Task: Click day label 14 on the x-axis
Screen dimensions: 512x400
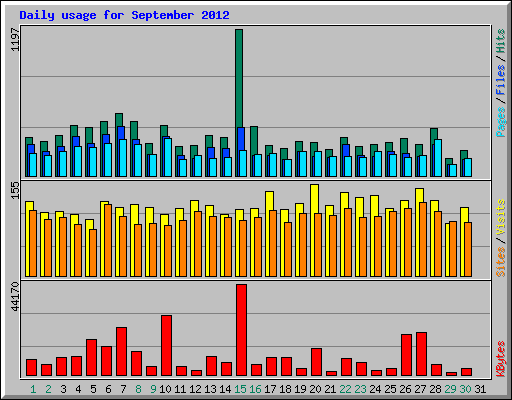Action: pos(225,389)
